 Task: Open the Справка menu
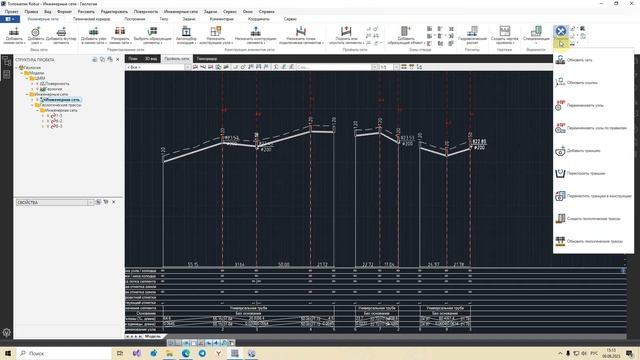pos(267,12)
